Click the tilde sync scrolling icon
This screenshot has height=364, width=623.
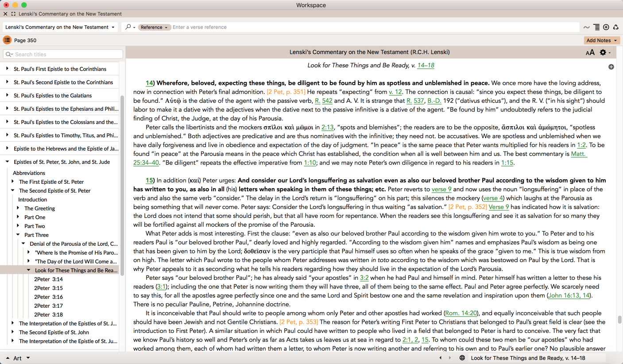pos(586,27)
